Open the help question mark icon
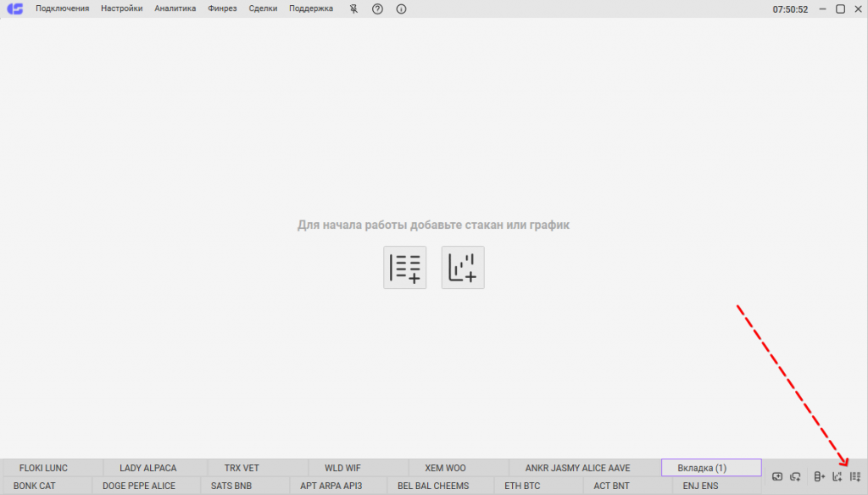The height and width of the screenshot is (495, 868). 377,8
